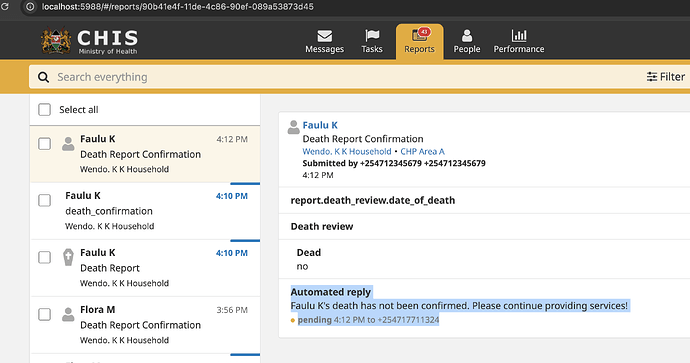Click the Filter sliders icon
The image size is (690, 363).
point(652,77)
